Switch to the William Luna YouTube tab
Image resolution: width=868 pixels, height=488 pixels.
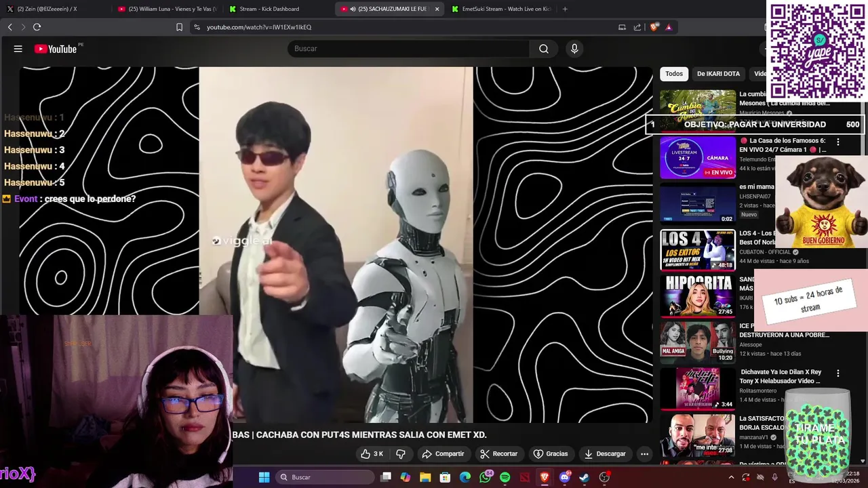(x=166, y=9)
